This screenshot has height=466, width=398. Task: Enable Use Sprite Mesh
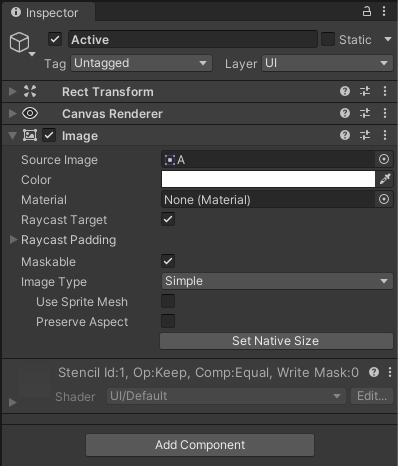168,301
